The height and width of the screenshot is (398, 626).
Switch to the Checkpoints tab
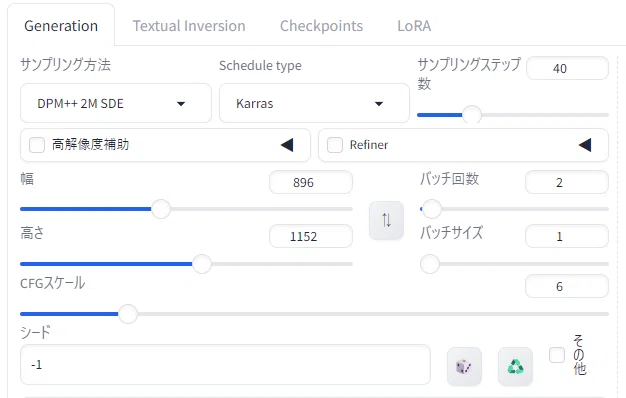pos(321,26)
